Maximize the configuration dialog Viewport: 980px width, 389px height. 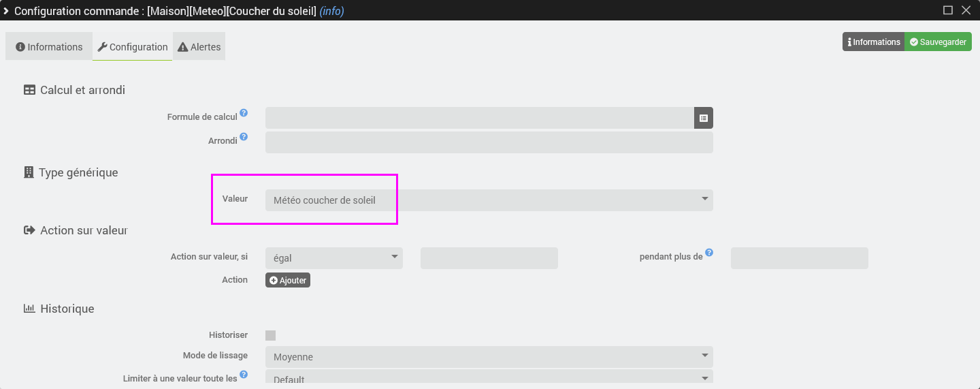pos(947,10)
